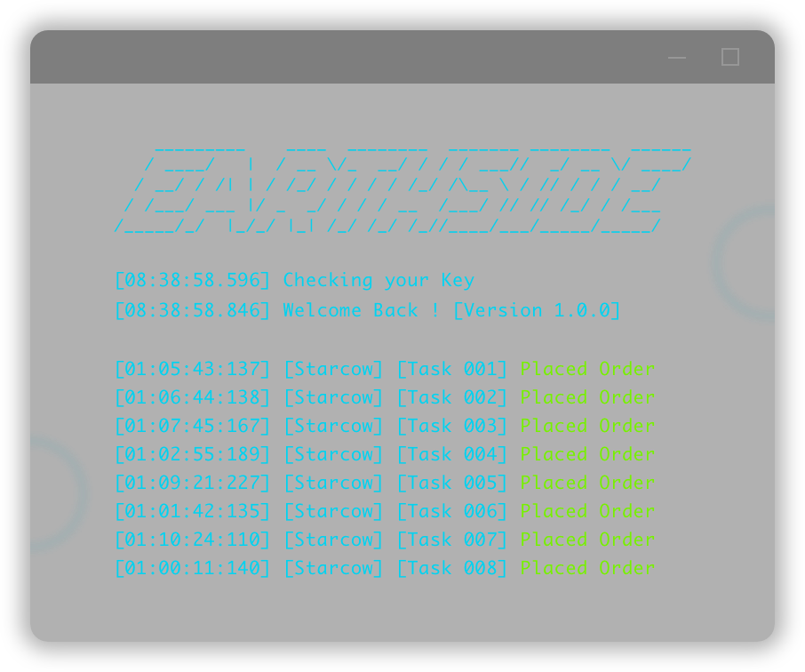
Task: Click the [01:01:42:135] timestamp
Action: [193, 511]
